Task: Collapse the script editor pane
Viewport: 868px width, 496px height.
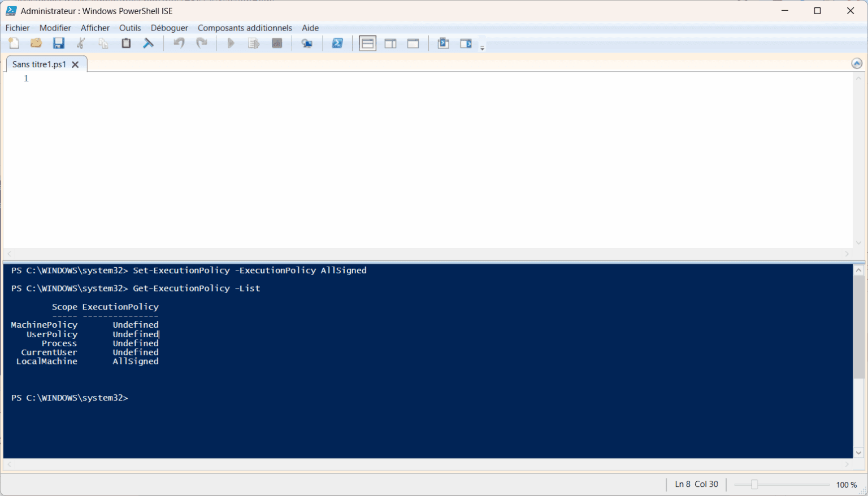Action: [x=857, y=63]
